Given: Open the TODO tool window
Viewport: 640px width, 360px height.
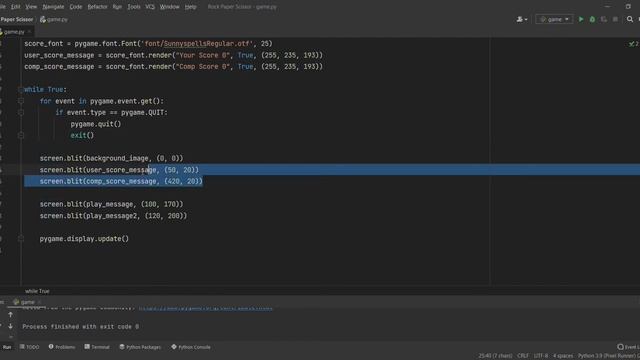Looking at the screenshot, I should pos(29,347).
